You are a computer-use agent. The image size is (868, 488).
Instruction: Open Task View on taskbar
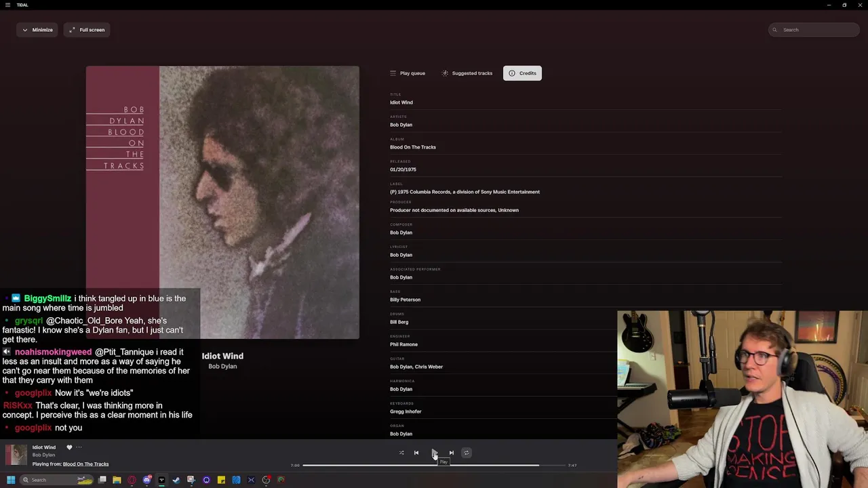coord(102,480)
